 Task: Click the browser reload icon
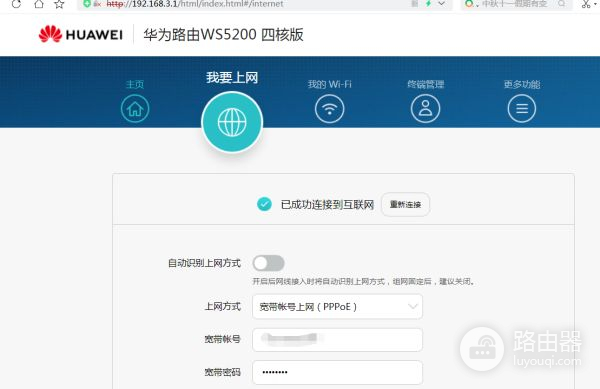click(16, 4)
